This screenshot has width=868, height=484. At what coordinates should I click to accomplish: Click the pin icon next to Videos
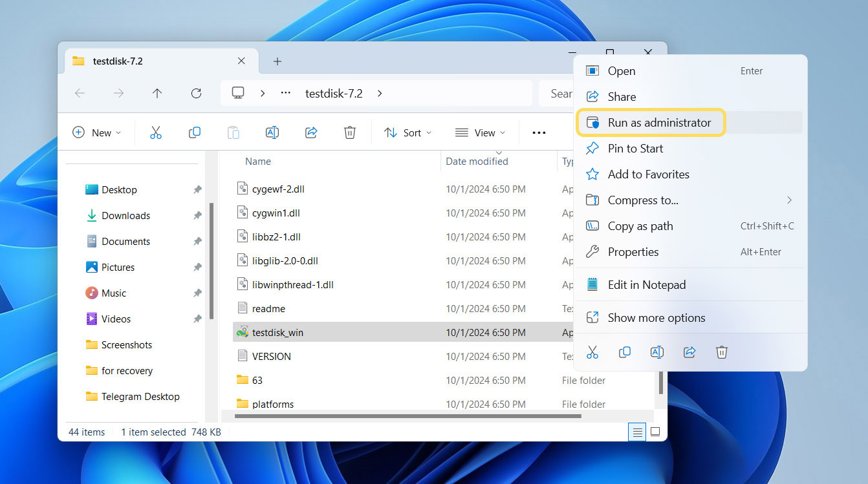(x=197, y=319)
